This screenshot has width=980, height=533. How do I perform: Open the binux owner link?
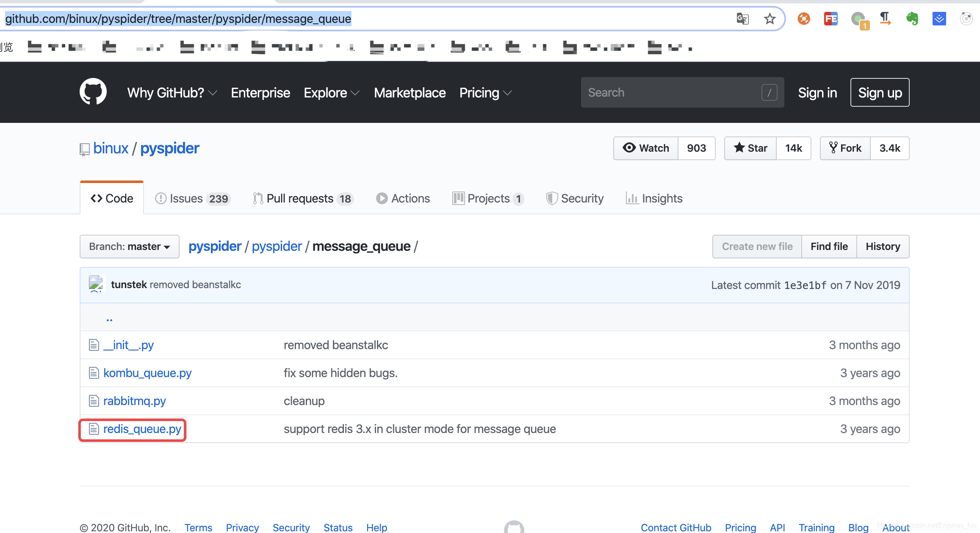[111, 148]
